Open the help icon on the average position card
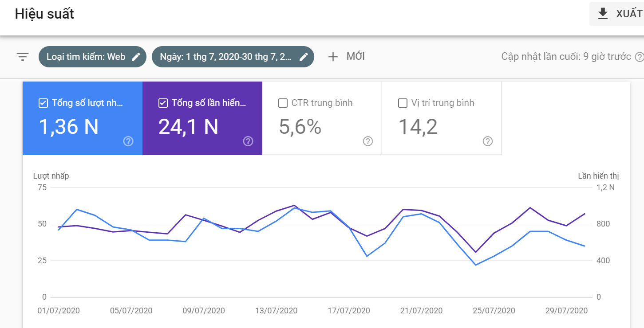The image size is (644, 328). [x=488, y=141]
